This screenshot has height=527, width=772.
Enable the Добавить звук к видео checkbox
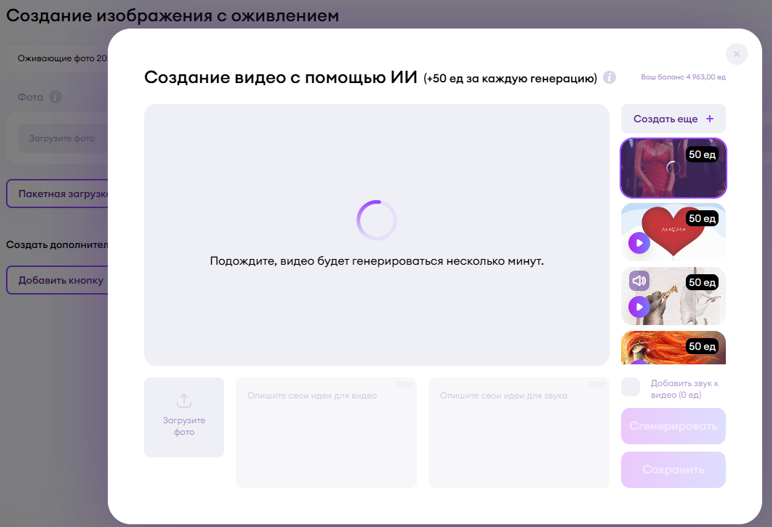(x=630, y=387)
